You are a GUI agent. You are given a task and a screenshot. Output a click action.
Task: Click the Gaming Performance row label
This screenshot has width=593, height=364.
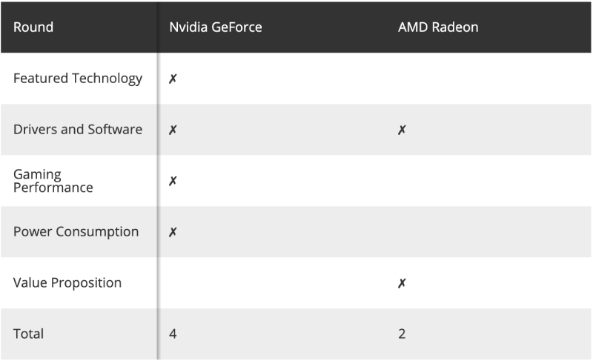[53, 181]
